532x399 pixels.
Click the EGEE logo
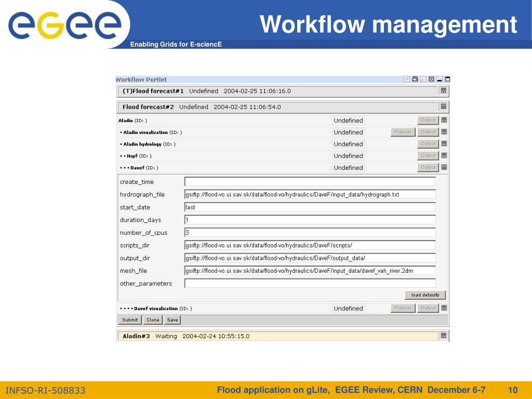(x=65, y=25)
